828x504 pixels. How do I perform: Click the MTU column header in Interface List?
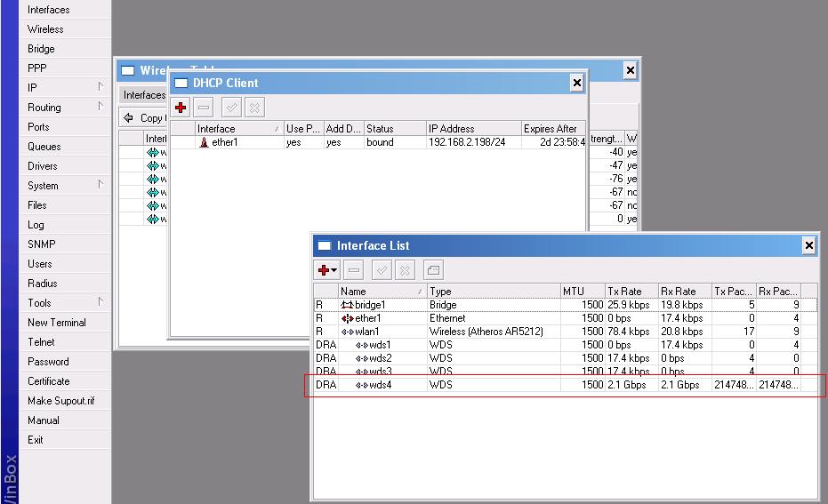coord(583,291)
